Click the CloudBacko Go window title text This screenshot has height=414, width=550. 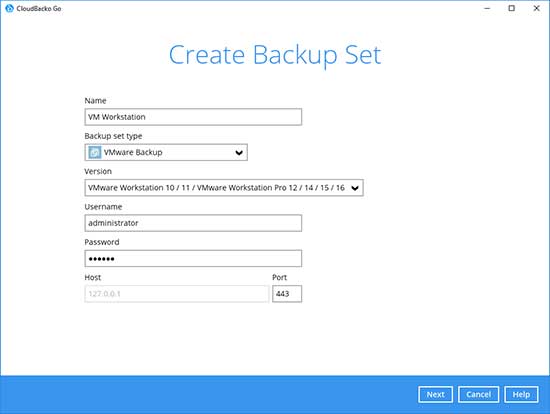(x=39, y=8)
